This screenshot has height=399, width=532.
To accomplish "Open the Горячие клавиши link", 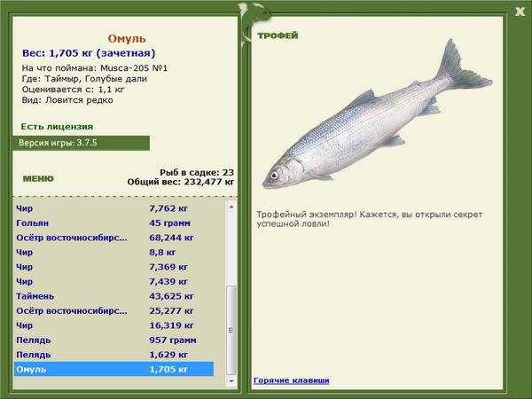I will coord(292,380).
